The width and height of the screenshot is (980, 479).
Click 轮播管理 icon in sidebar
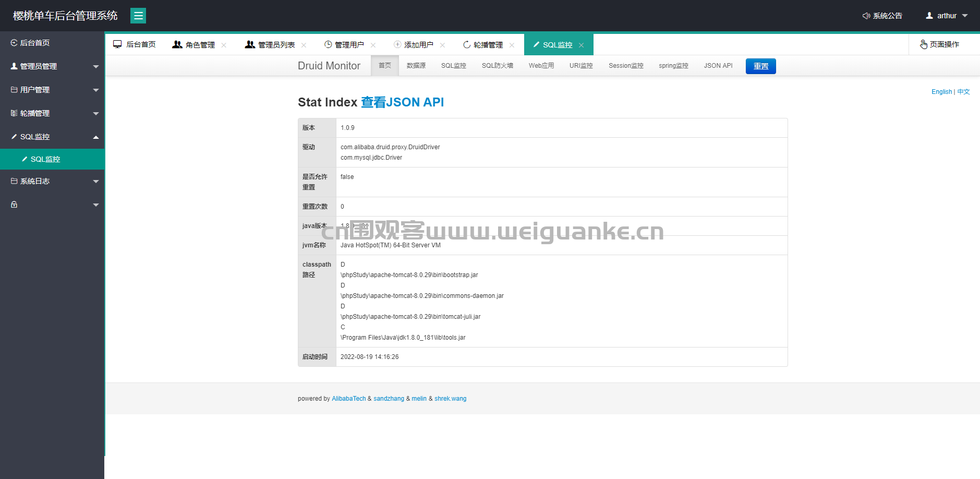[x=14, y=113]
